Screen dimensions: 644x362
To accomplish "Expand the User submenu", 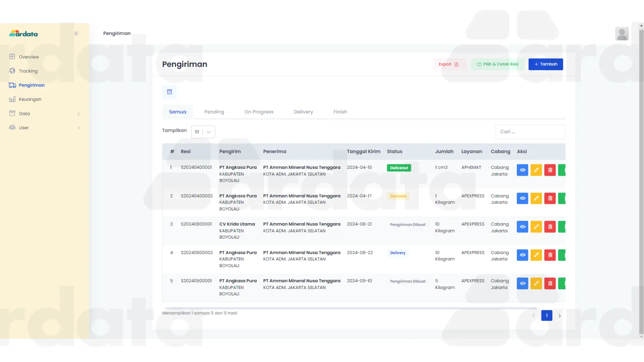I will pos(45,128).
